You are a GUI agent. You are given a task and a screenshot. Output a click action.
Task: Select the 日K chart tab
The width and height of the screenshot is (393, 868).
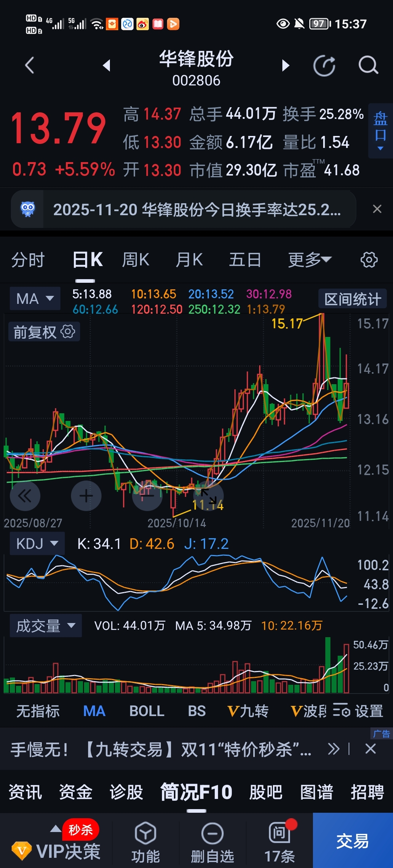88,260
